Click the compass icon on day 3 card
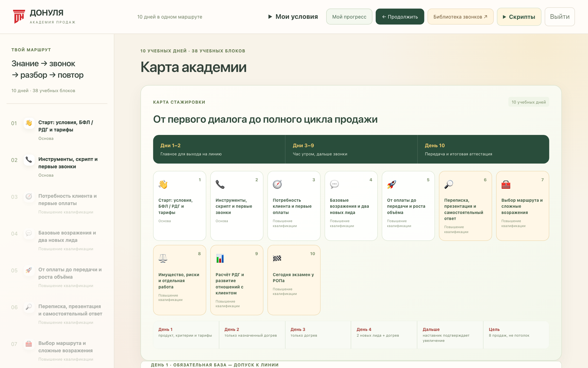 tap(277, 185)
